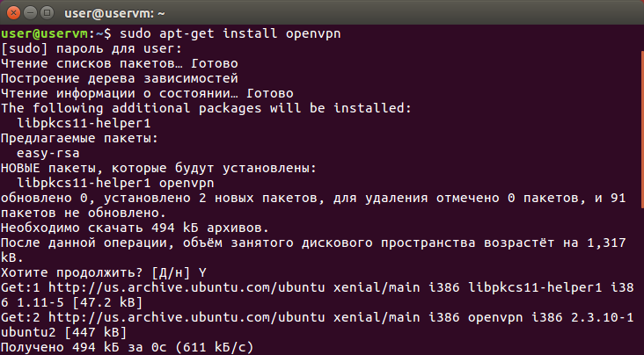Viewport: 644px width, 355px height.
Task: Click the '[sudo] пароль для user:' line
Action: tap(91, 49)
